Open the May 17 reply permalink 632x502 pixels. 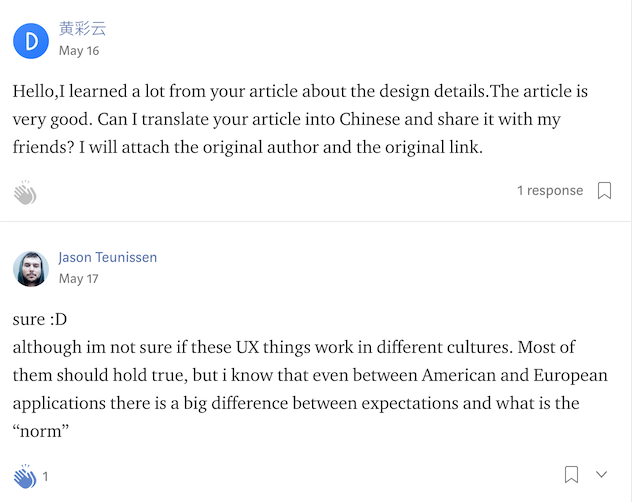[x=78, y=279]
